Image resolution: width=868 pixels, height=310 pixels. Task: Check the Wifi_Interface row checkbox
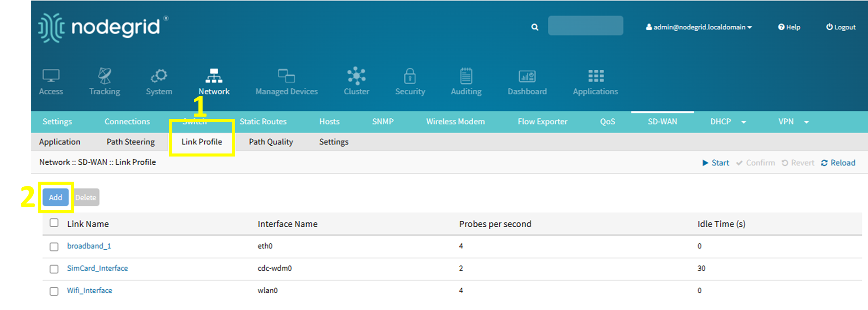point(54,291)
